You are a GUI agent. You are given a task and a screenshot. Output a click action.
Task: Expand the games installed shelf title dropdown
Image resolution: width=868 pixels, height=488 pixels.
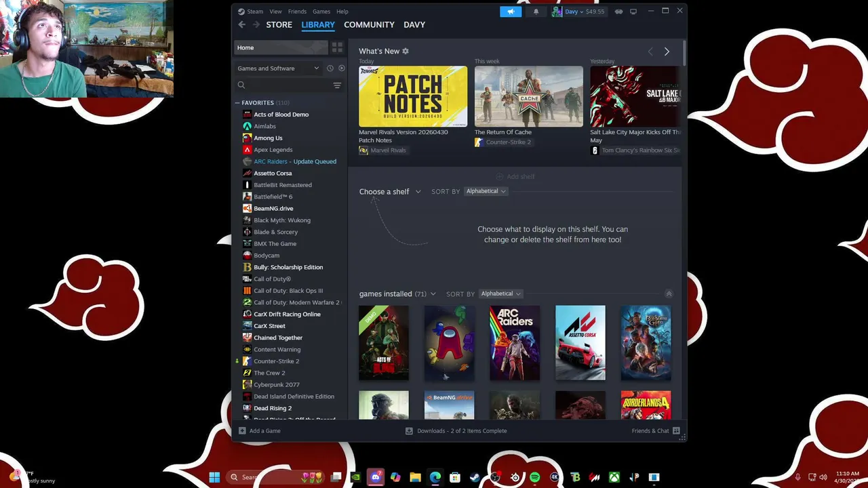433,294
